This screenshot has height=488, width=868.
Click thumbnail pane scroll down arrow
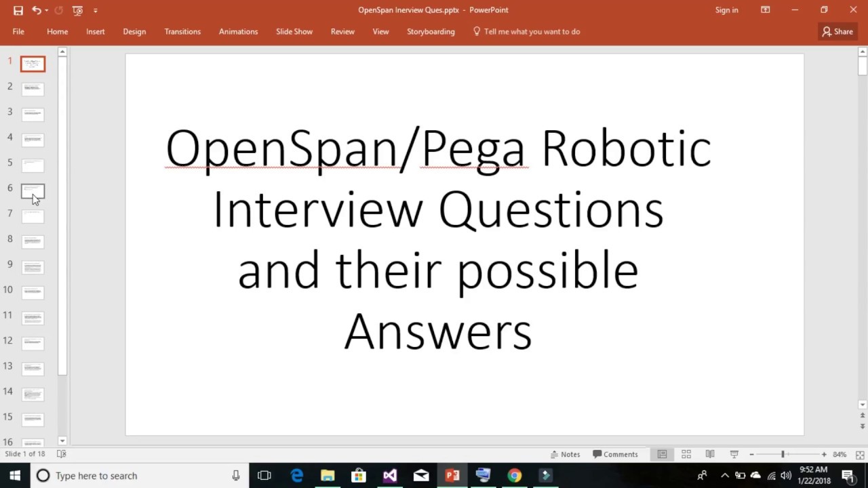click(62, 441)
